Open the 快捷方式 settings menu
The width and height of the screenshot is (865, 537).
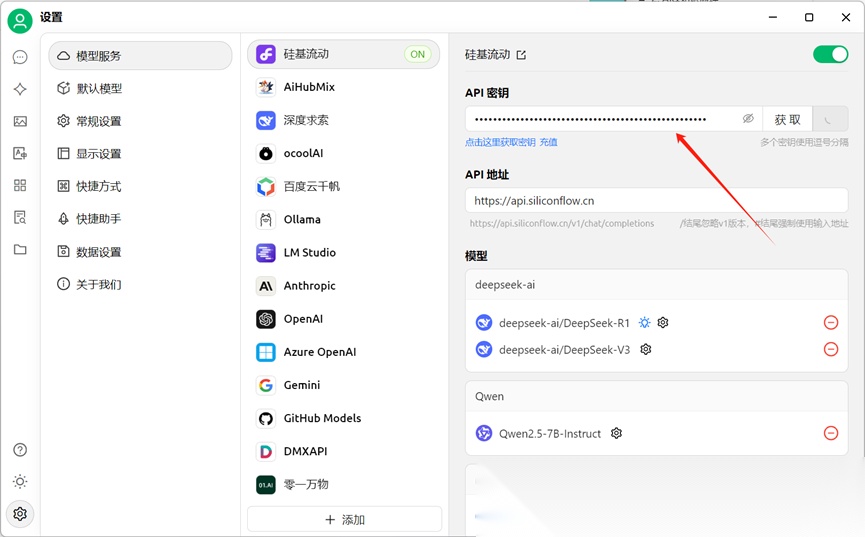[x=140, y=186]
